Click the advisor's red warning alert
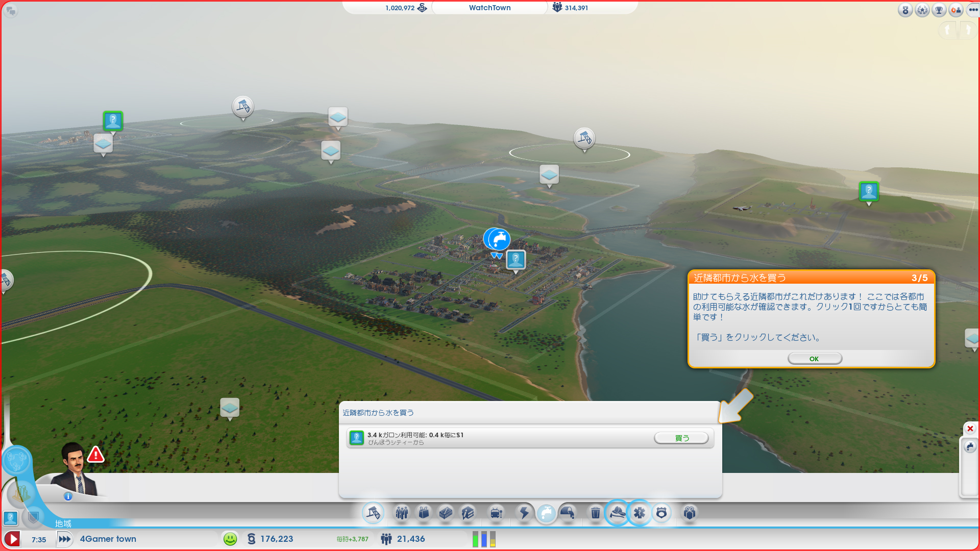Image resolution: width=980 pixels, height=551 pixels. pyautogui.click(x=95, y=455)
